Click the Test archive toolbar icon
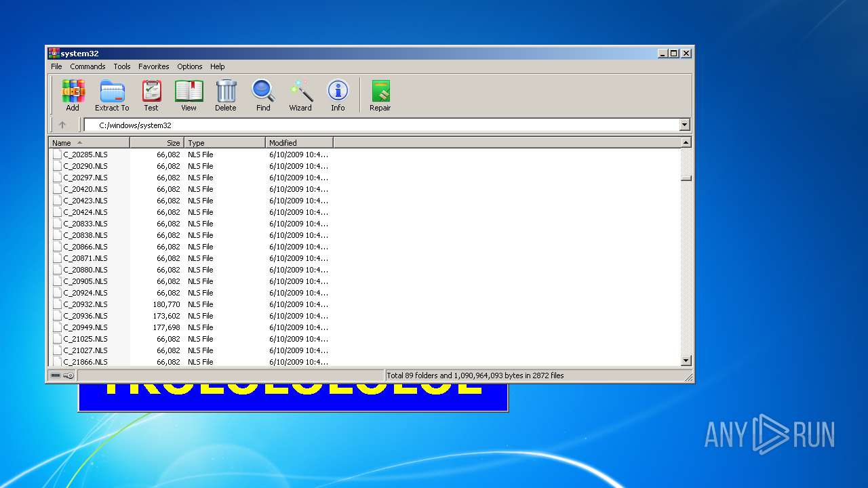The width and height of the screenshot is (868, 488). pyautogui.click(x=151, y=91)
